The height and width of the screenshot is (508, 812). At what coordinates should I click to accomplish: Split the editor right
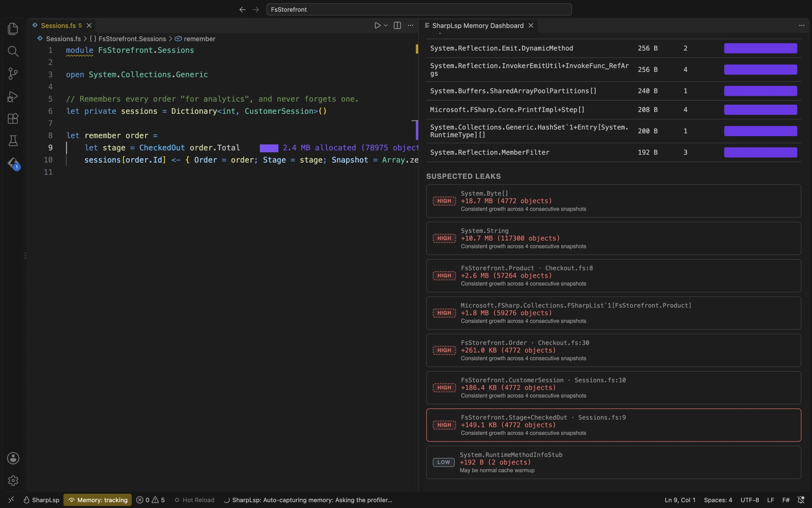pos(397,25)
